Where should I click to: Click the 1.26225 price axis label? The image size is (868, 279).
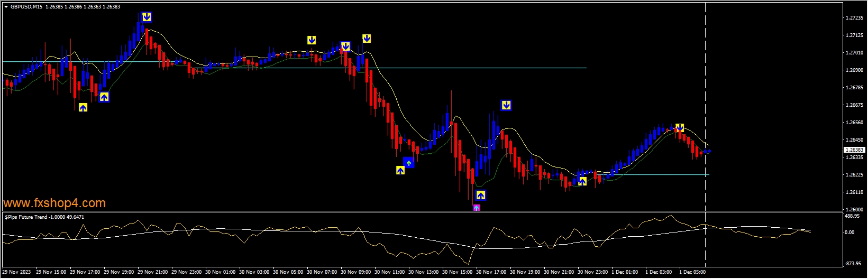pyautogui.click(x=854, y=175)
